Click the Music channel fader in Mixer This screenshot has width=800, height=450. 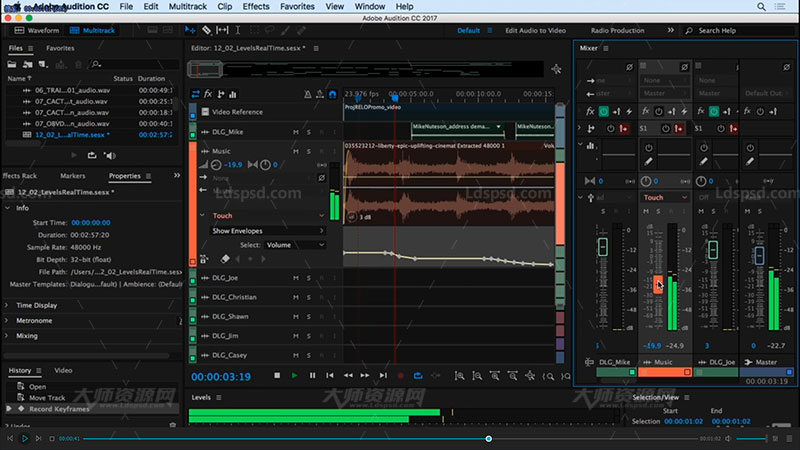[x=658, y=284]
